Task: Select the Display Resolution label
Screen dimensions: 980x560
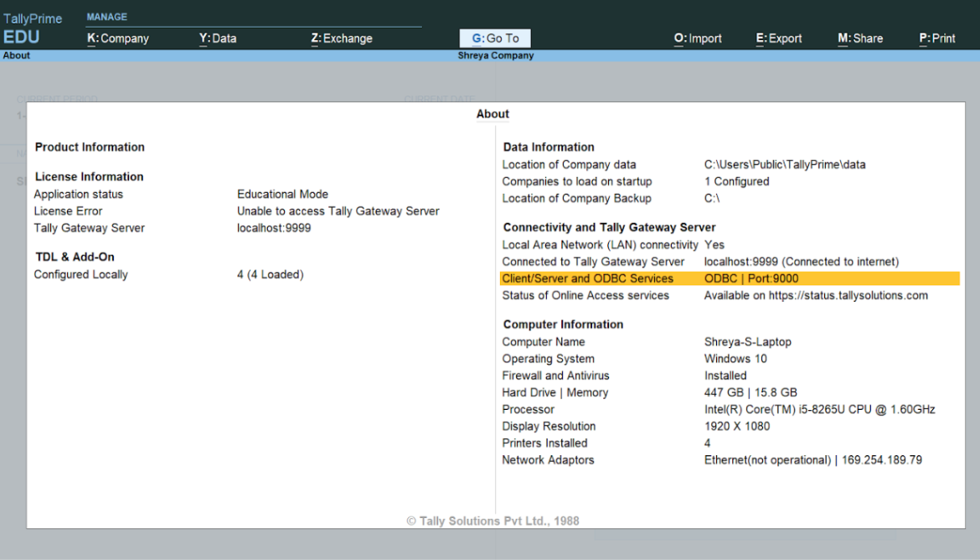Action: coord(549,426)
